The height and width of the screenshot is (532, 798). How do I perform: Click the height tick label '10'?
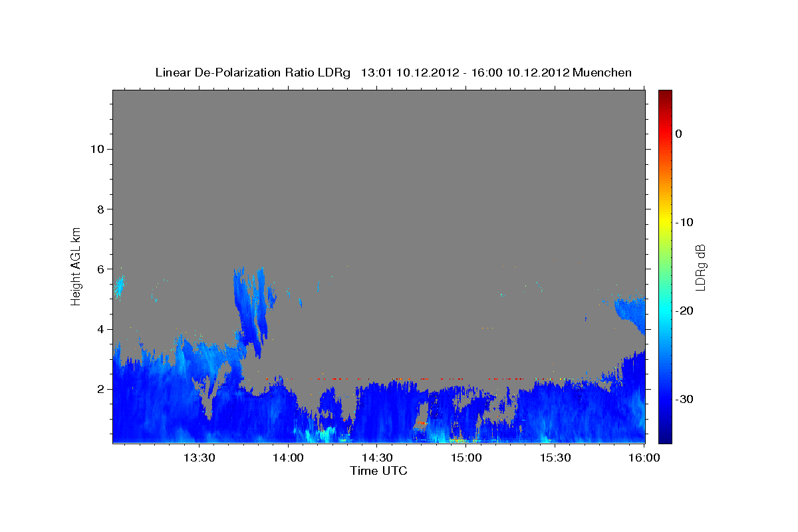click(97, 149)
